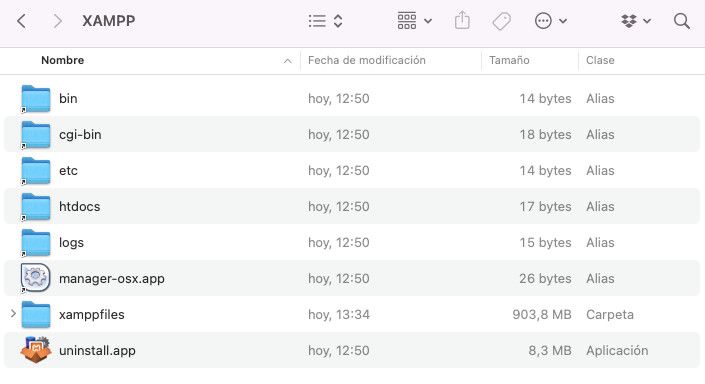
Task: Click the file name cgi-bin
Action: coord(80,134)
